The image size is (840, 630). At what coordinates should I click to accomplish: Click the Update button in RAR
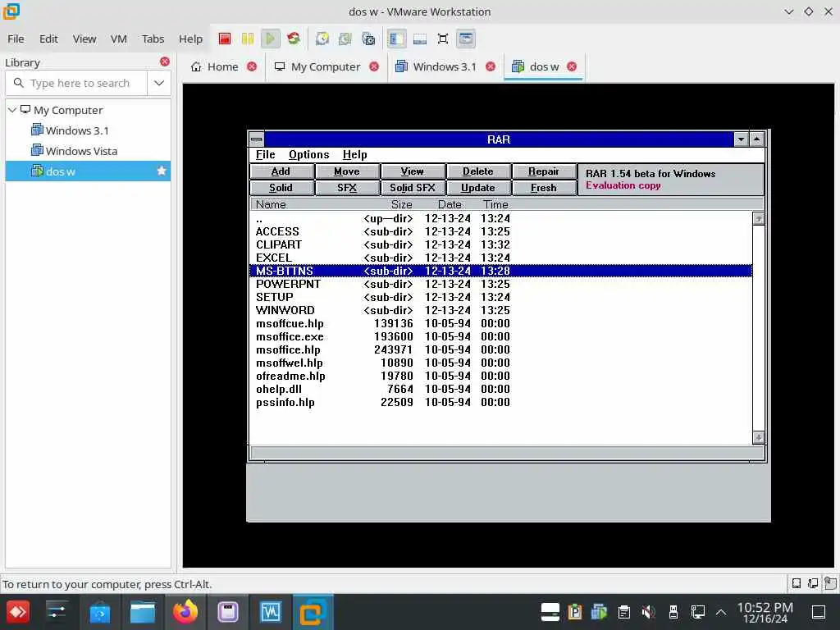pyautogui.click(x=478, y=188)
